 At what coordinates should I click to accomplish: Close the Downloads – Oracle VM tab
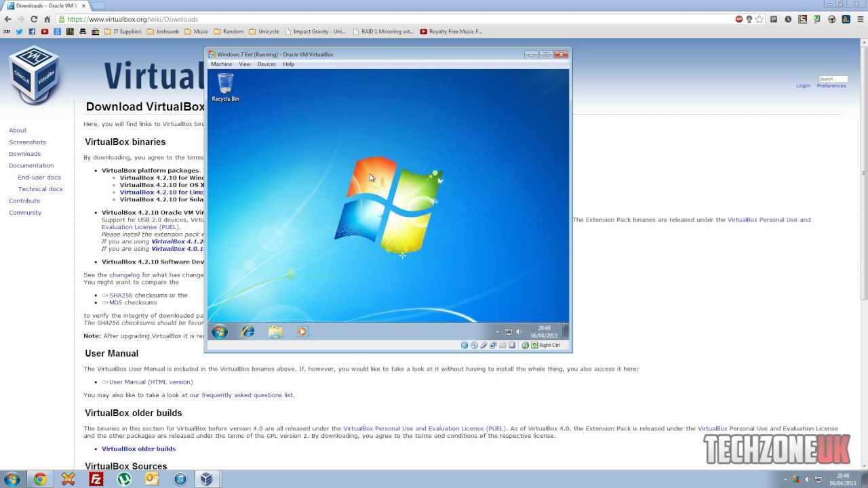(83, 6)
